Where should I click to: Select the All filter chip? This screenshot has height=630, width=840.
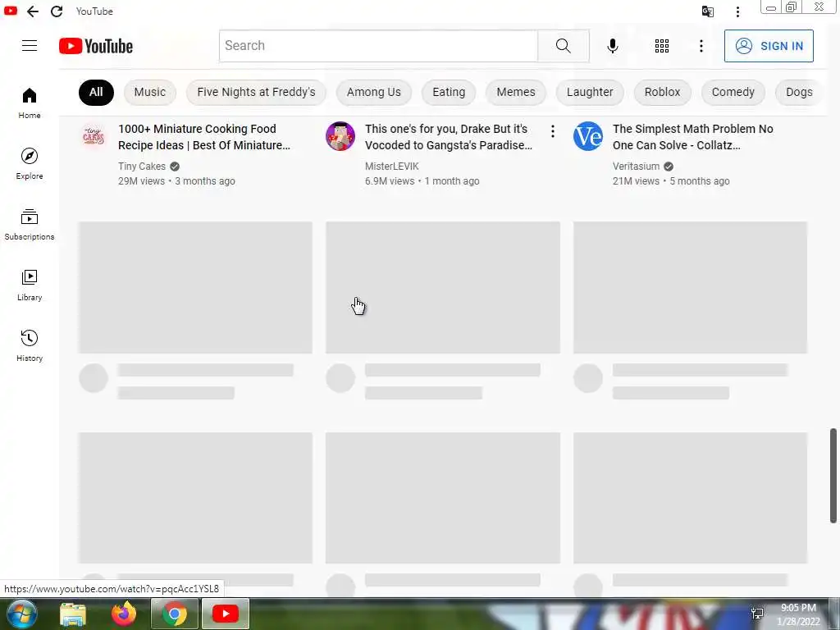click(96, 92)
